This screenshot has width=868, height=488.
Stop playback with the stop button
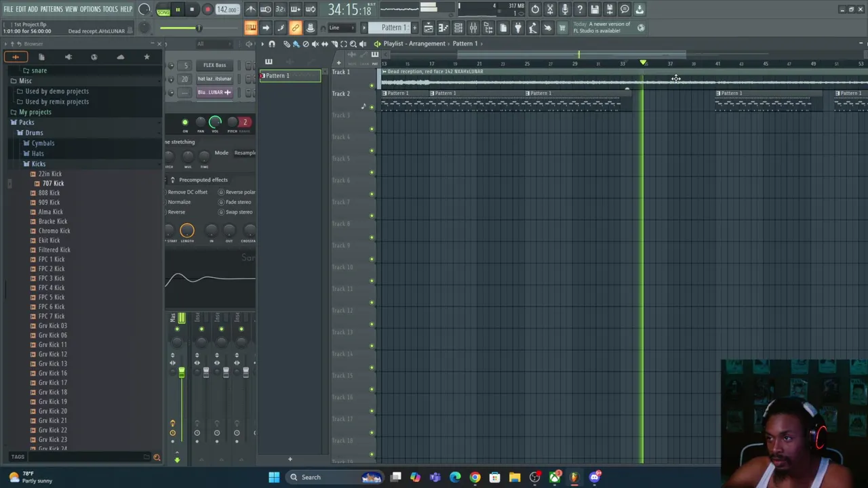[192, 9]
